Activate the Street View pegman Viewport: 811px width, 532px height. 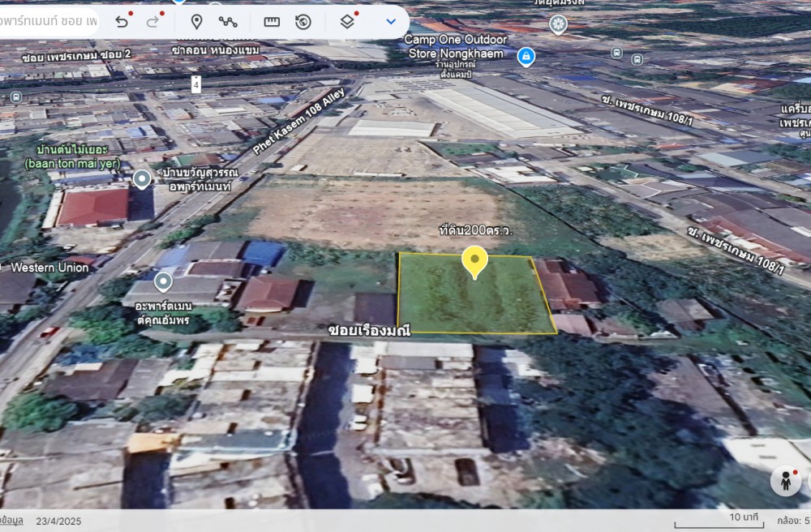785,480
